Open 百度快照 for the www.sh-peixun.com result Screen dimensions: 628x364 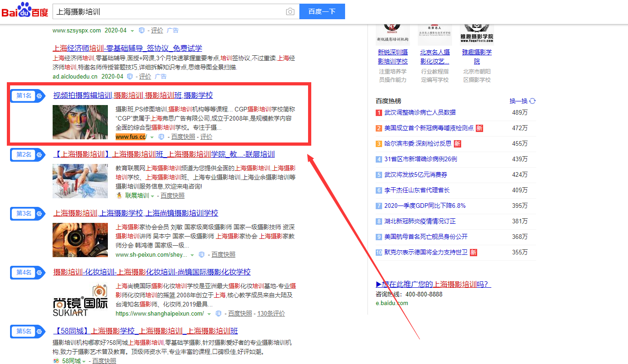[x=224, y=255]
